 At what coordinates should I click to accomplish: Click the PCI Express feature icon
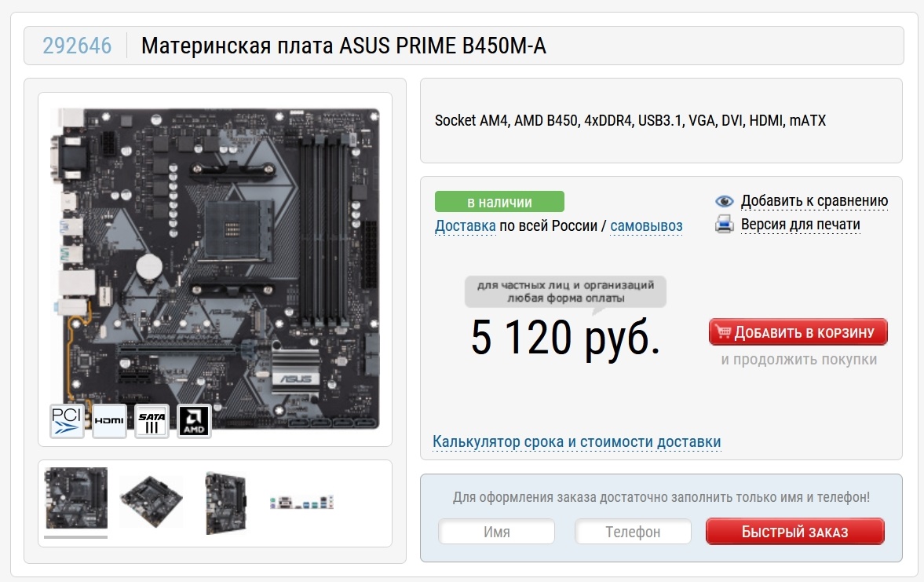click(67, 421)
